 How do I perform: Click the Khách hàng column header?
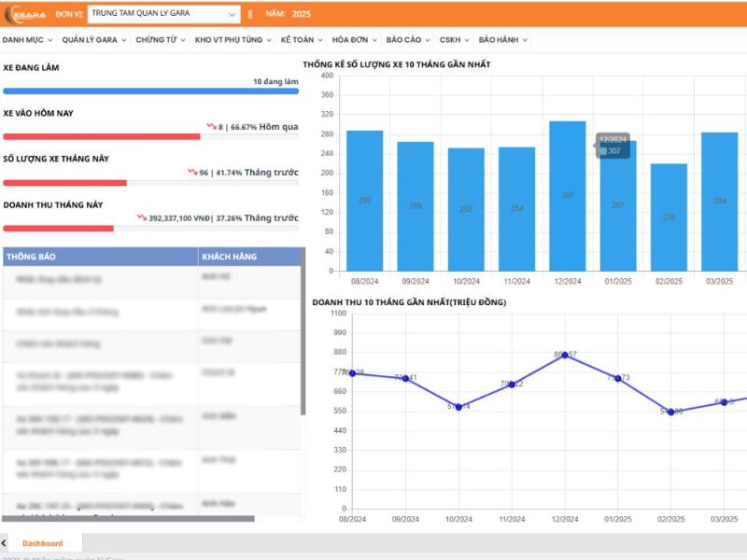tap(249, 257)
